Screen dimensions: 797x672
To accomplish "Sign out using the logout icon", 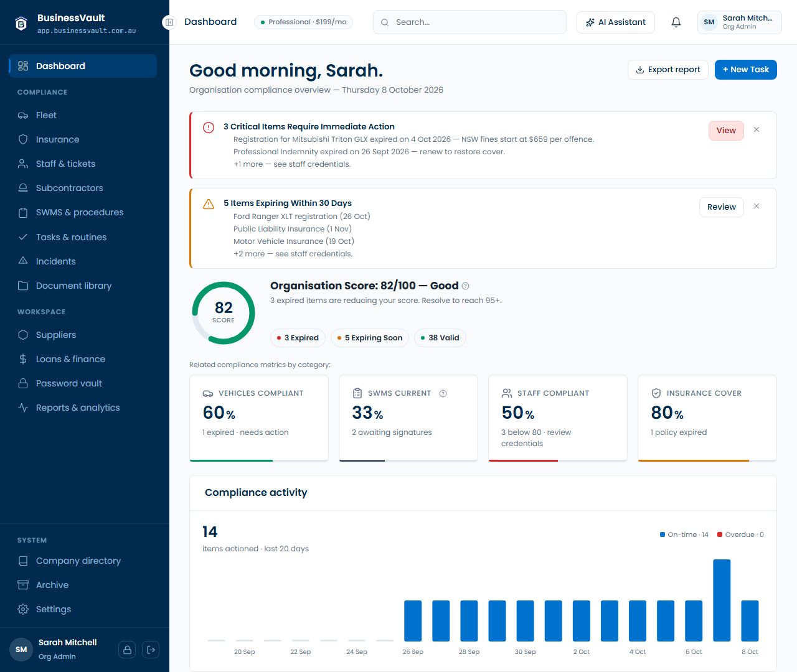I will (x=151, y=650).
